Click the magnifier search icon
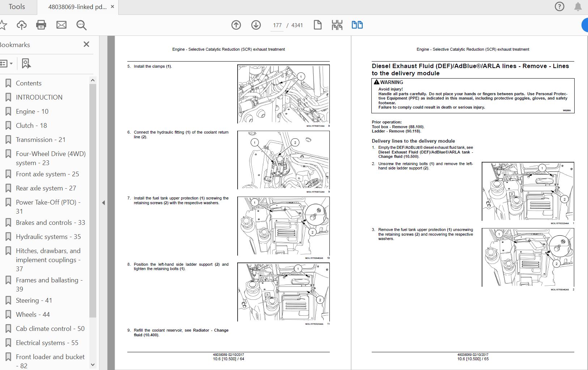 tap(81, 25)
